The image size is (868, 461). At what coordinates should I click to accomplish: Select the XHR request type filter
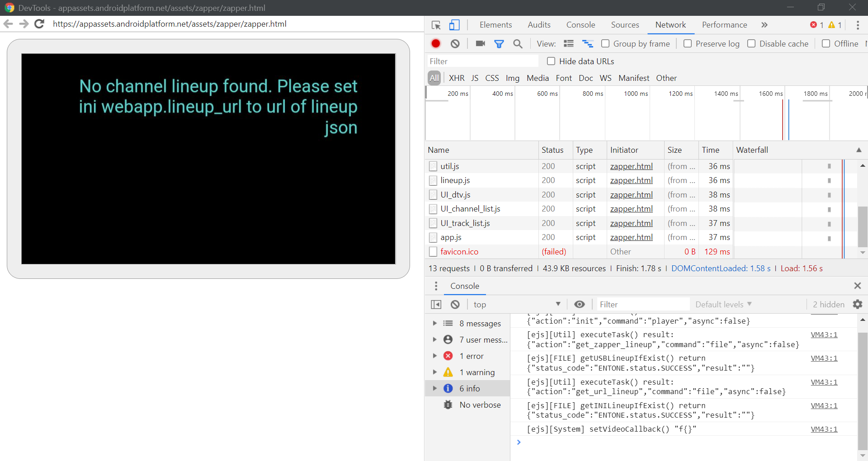tap(457, 78)
